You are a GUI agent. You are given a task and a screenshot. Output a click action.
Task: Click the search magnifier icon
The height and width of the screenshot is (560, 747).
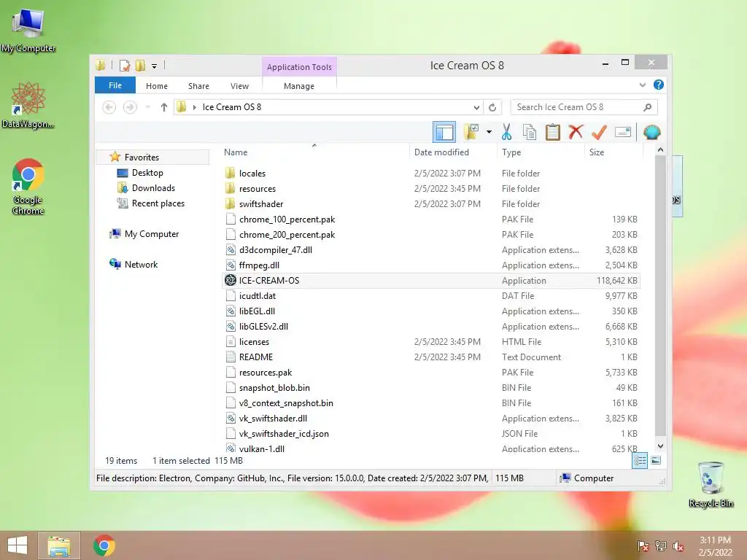[x=647, y=108]
